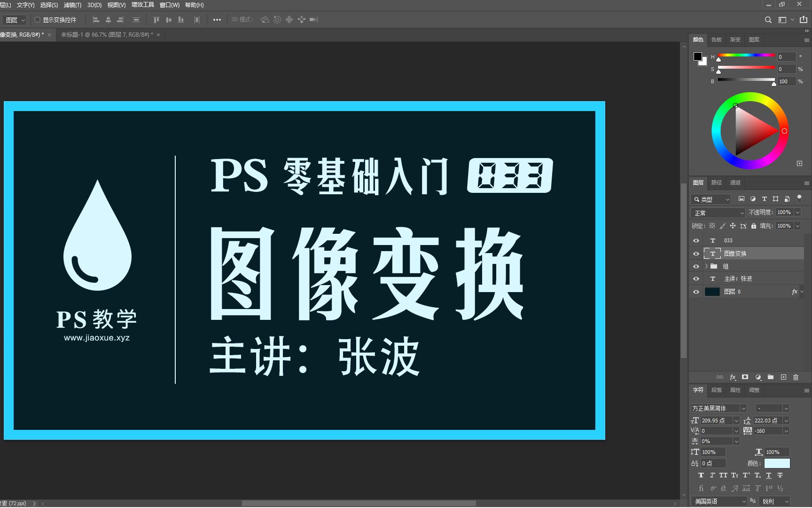Click align vertical centers icon

[169, 20]
